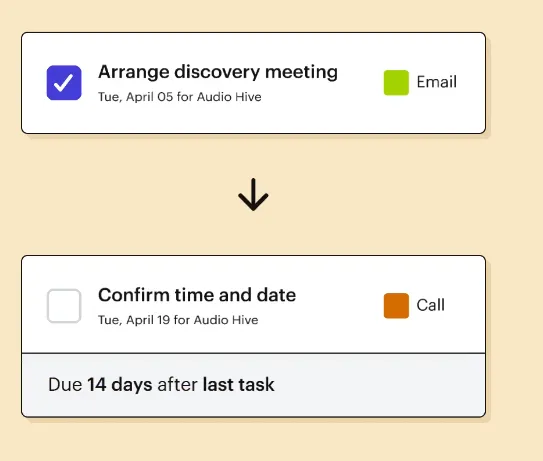Select the second task card
Image resolution: width=543 pixels, height=461 pixels.
[x=253, y=336]
